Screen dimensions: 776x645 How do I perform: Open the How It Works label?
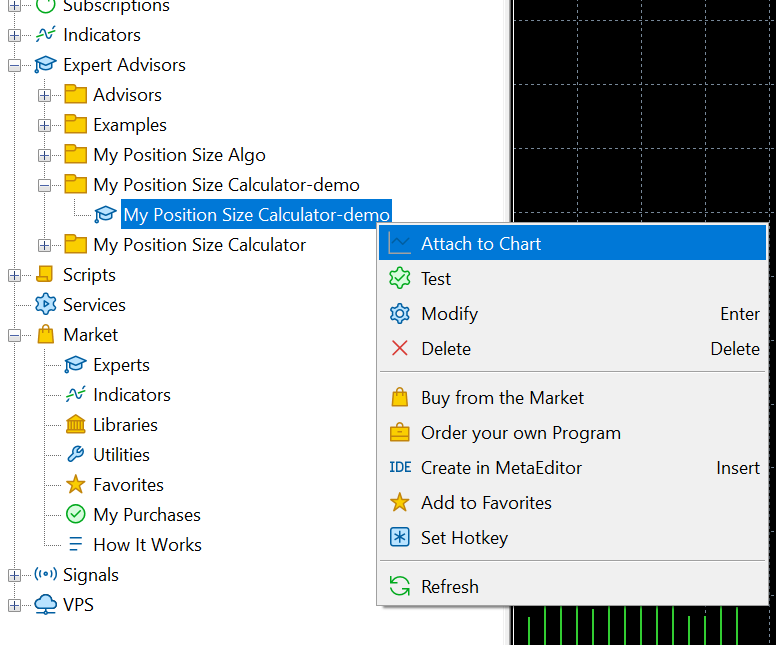147,545
